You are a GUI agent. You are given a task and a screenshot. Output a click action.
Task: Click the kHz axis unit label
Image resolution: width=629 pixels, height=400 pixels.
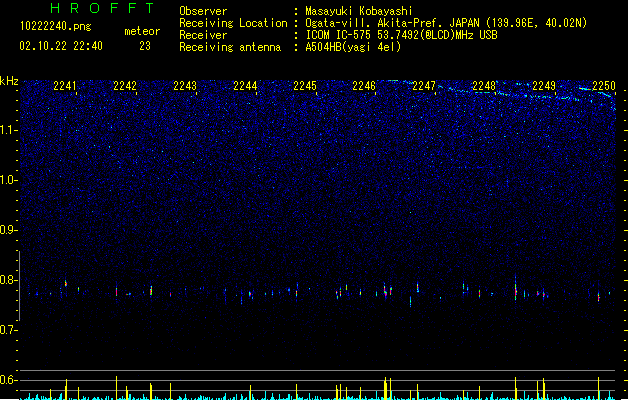click(9, 81)
